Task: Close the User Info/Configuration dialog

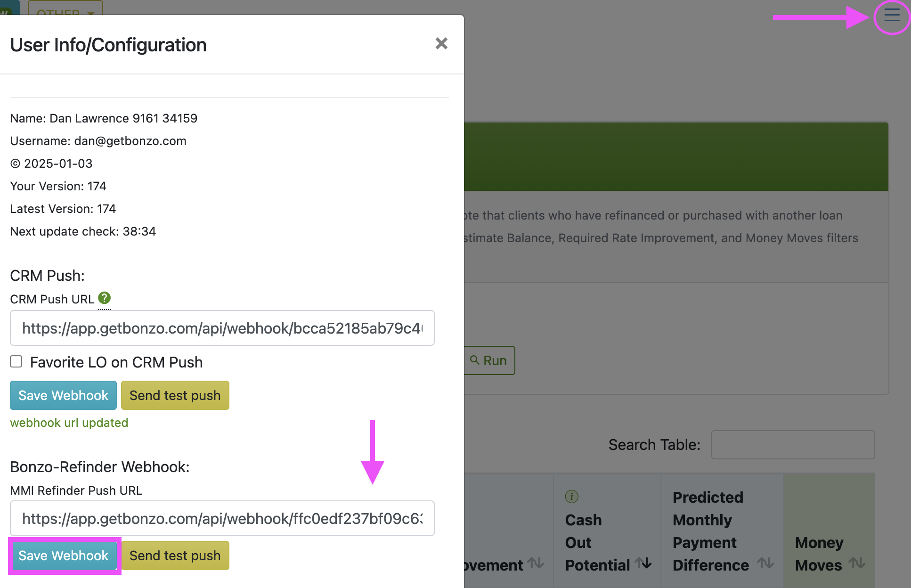Action: pos(441,44)
